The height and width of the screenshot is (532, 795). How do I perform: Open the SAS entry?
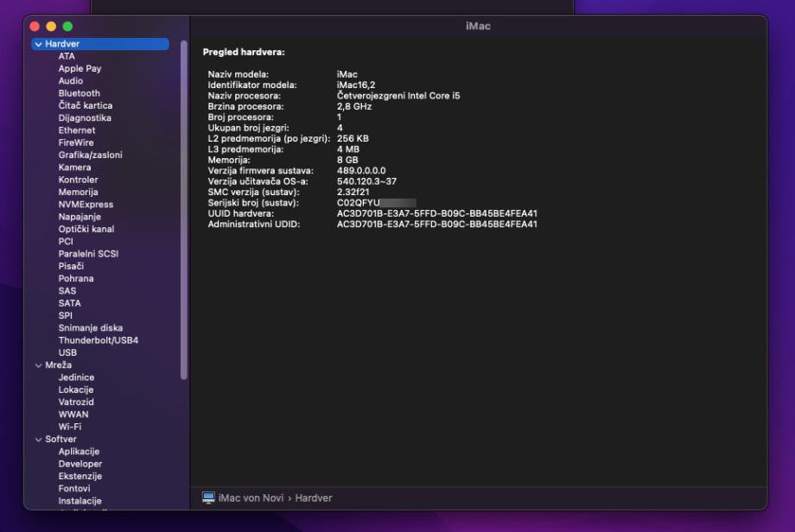pyautogui.click(x=67, y=291)
